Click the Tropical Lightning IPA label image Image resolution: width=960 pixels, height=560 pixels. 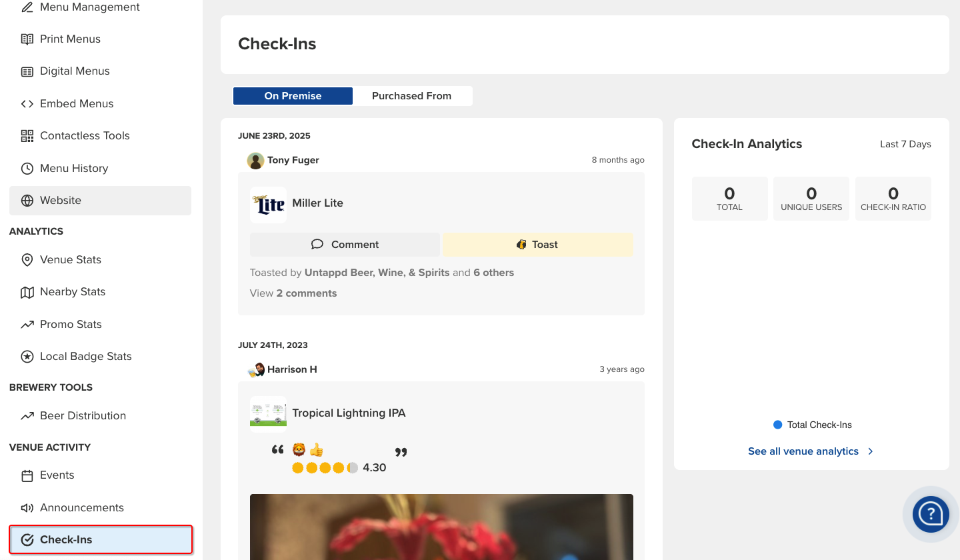pos(268,412)
